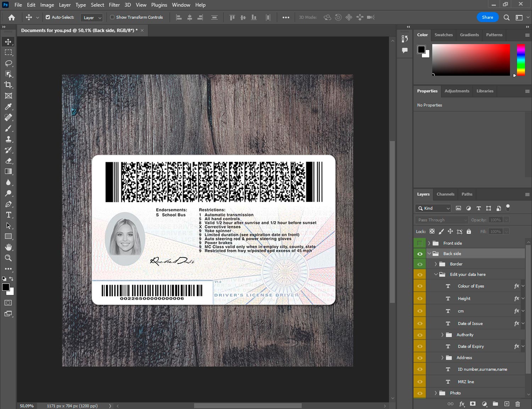
Task: Enable Show Transform Controls
Action: click(x=112, y=17)
